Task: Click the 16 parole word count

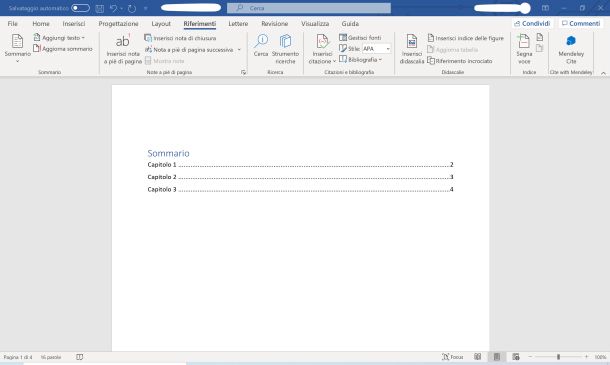Action: [x=51, y=357]
